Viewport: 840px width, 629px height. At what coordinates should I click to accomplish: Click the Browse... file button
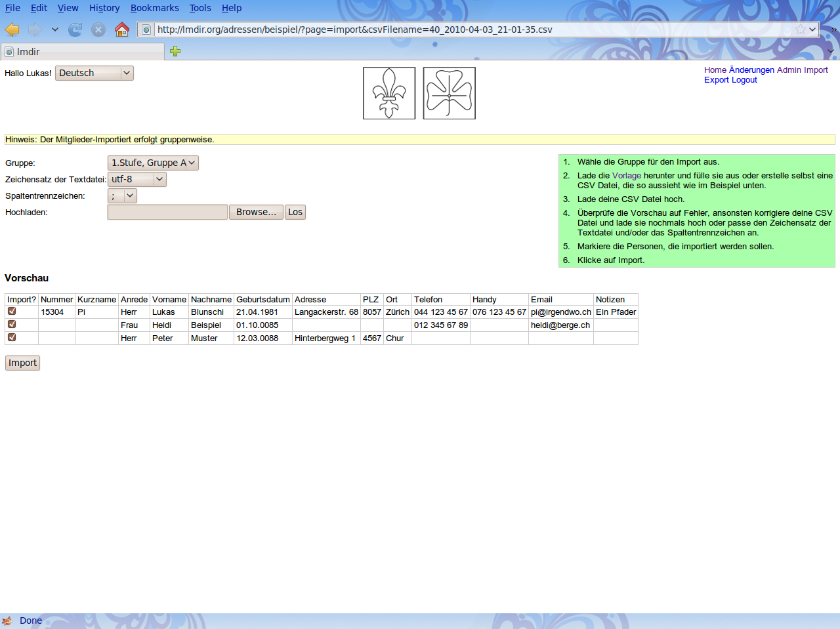coord(256,212)
